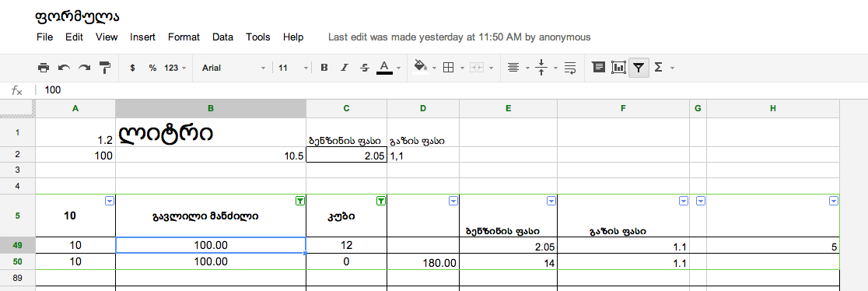The height and width of the screenshot is (291, 868).
Task: Undo the last action
Action: 64,68
